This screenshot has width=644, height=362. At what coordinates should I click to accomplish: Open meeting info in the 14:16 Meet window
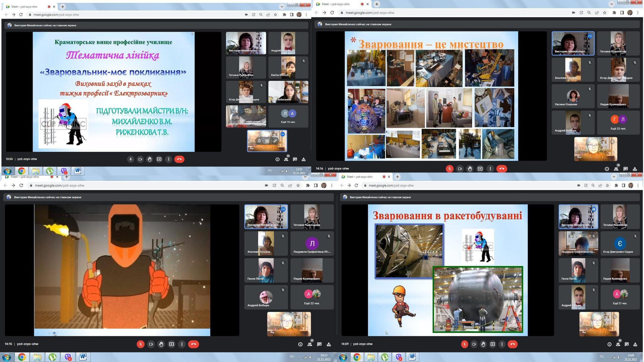point(607,169)
